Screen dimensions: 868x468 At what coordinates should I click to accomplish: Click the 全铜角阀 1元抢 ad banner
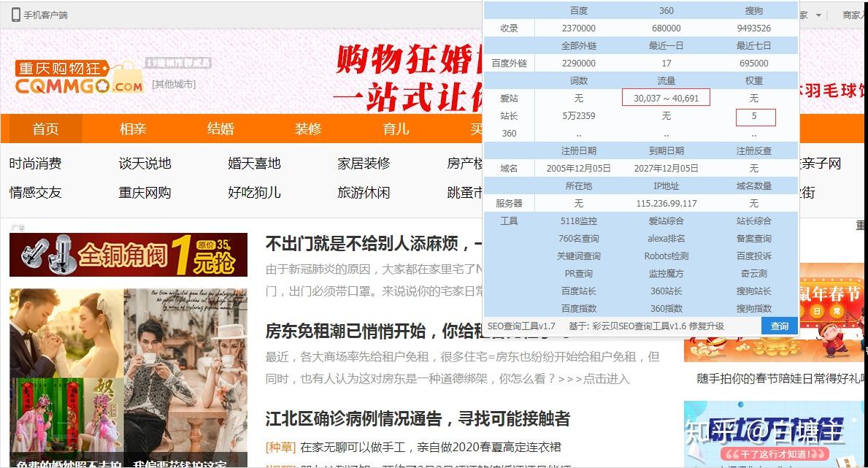[x=128, y=255]
